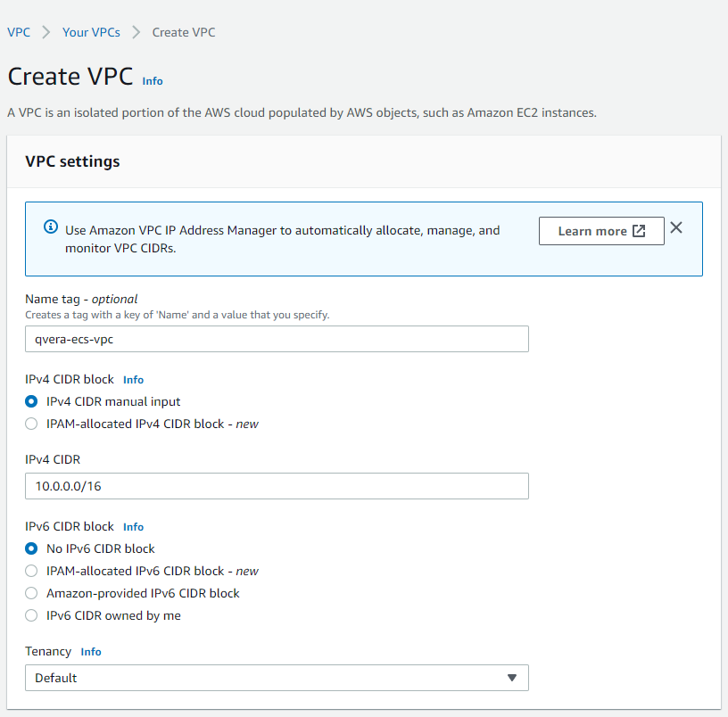The width and height of the screenshot is (728, 717).
Task: Open Info link next to Create VPC
Action: click(x=153, y=81)
